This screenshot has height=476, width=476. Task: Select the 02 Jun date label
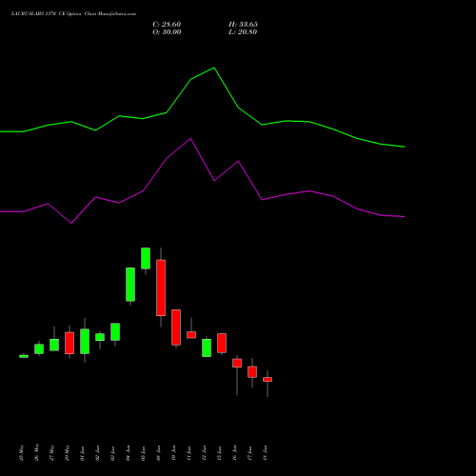point(97,453)
